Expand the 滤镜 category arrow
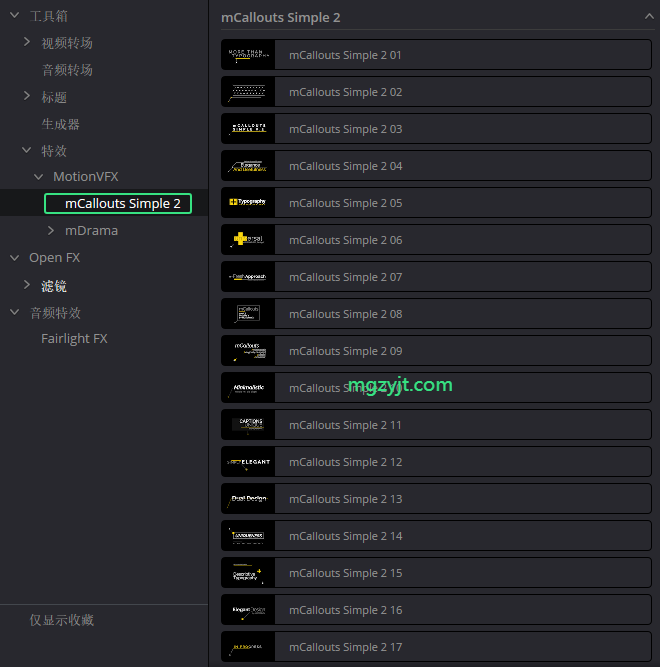Screen dimensions: 660x667 (27, 285)
